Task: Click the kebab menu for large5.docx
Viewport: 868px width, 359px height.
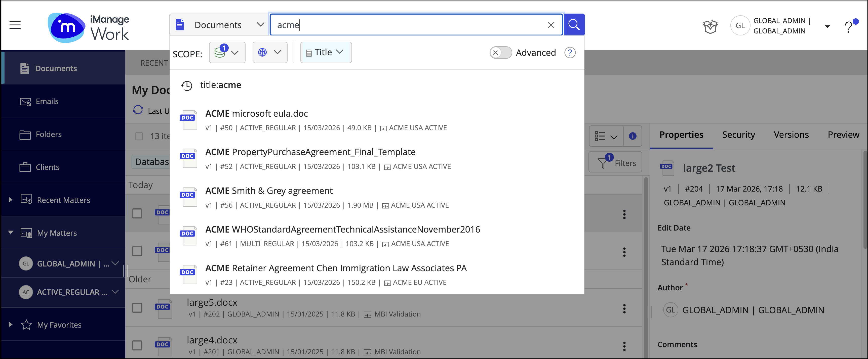Action: click(x=624, y=308)
